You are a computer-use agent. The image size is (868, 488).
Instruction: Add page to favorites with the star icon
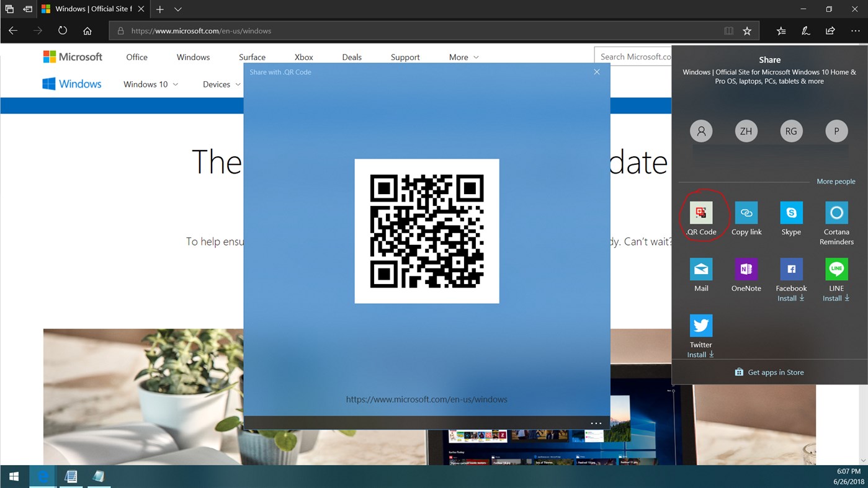tap(747, 30)
